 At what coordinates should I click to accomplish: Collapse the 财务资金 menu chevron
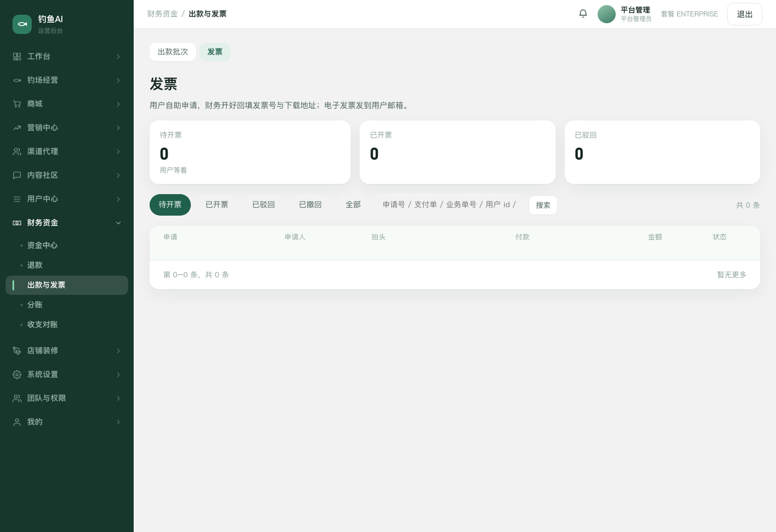point(118,223)
